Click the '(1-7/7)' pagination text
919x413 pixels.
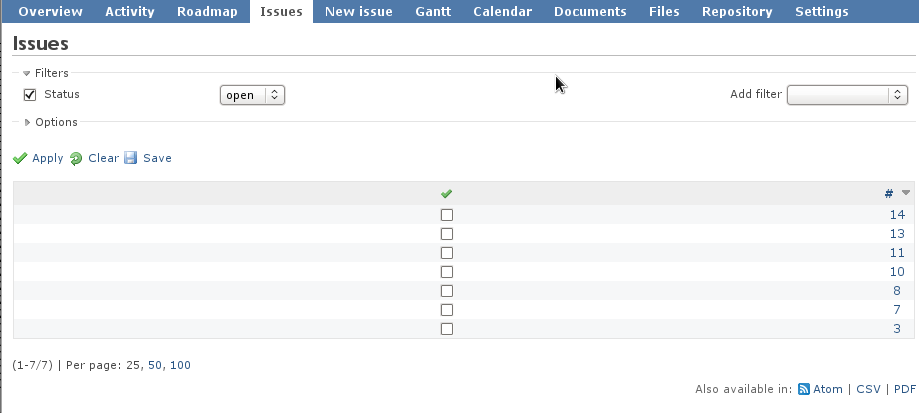pos(33,366)
